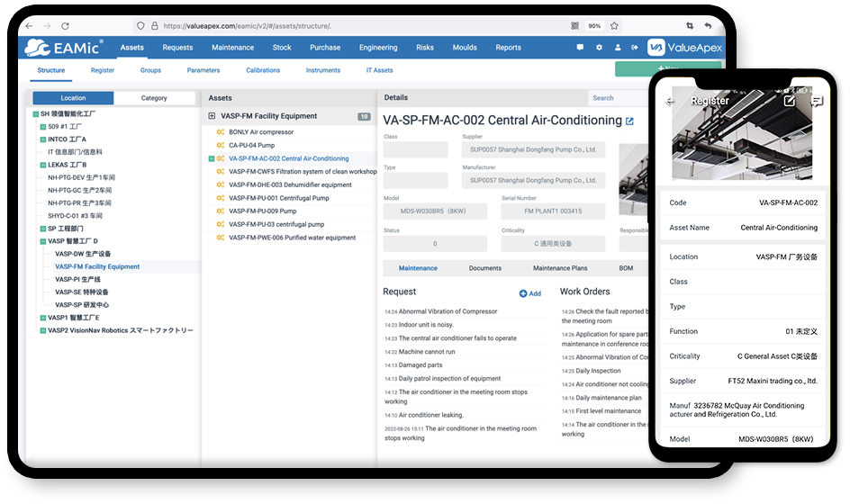This screenshot has height=504, width=859.
Task: Collapse the INTCO 工厂A node
Action: coord(42,139)
